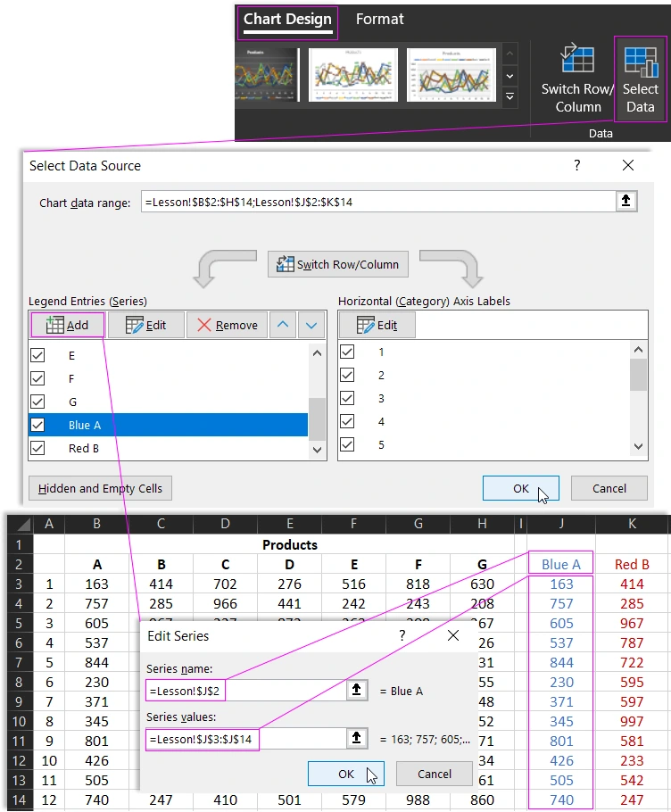Click axis labels scrollbar thumb
Screen dimensions: 671x812
click(638, 375)
